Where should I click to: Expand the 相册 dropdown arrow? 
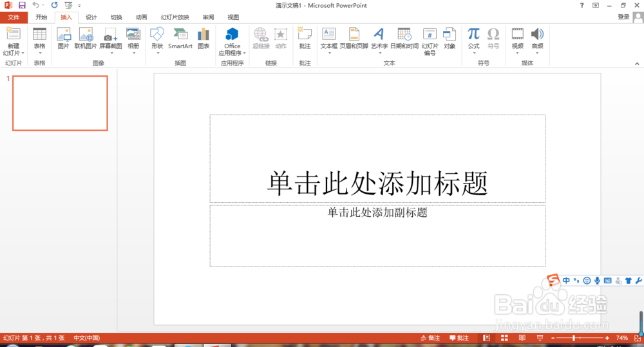[134, 53]
